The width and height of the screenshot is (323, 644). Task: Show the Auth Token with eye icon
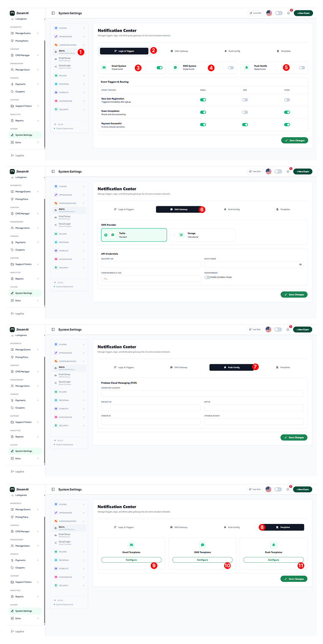click(x=300, y=265)
